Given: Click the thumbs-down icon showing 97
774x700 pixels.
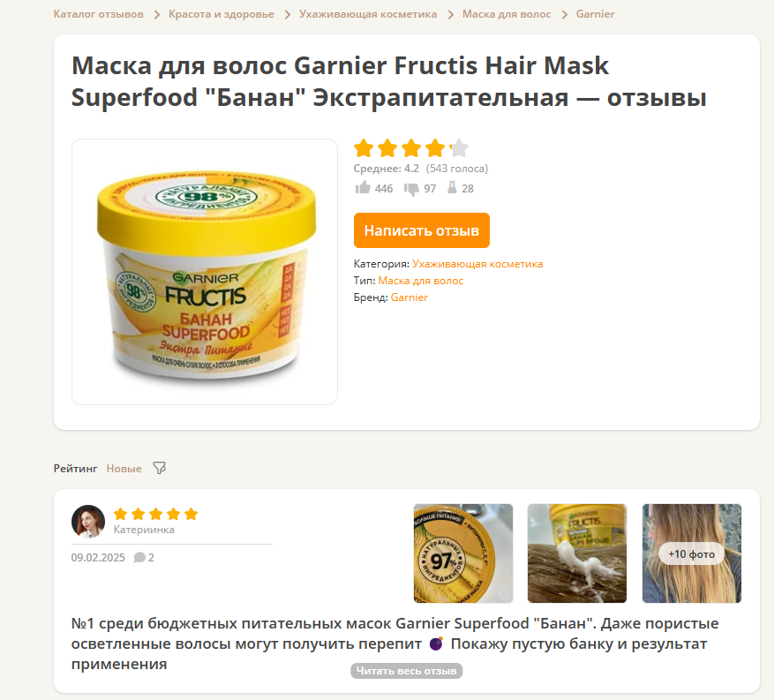Looking at the screenshot, I should tap(411, 189).
